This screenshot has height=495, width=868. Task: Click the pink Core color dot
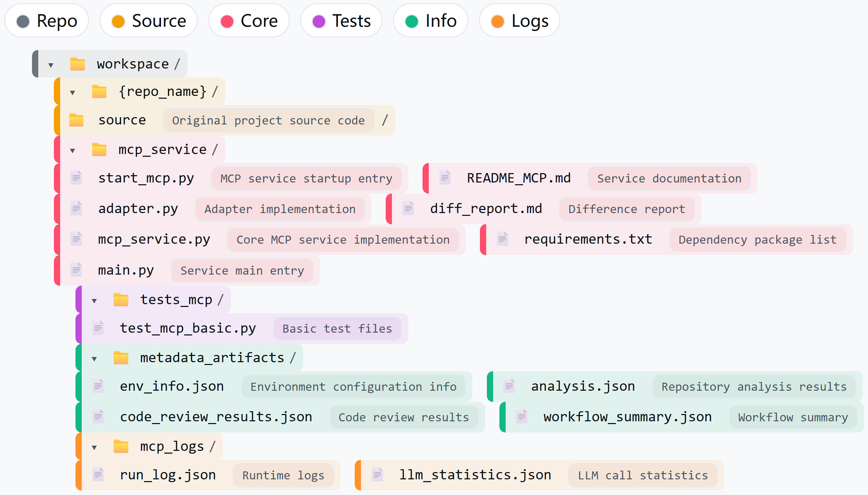[x=227, y=21]
